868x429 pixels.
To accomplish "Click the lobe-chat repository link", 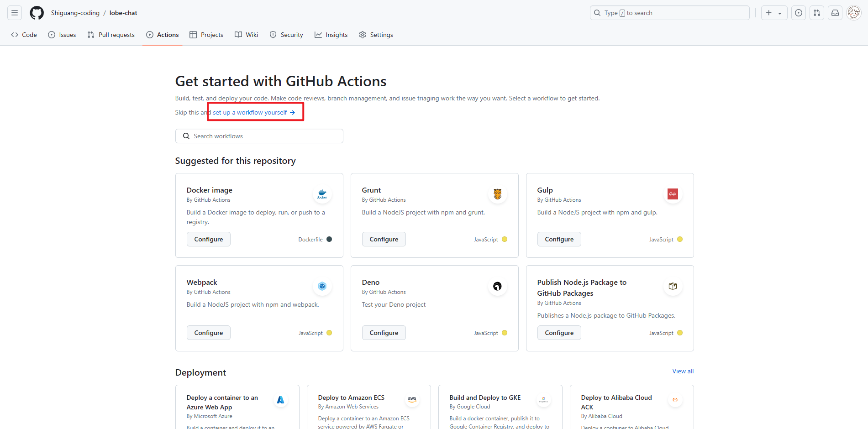I will (x=123, y=13).
